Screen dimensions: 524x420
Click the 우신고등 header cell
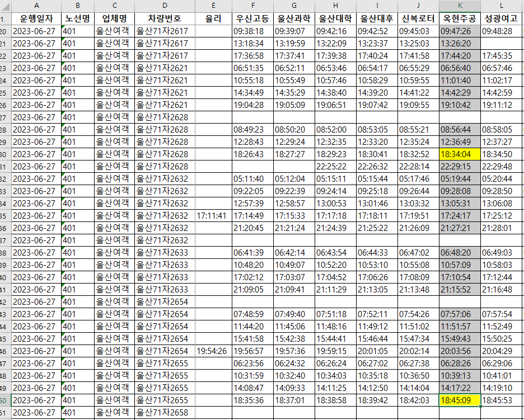pyautogui.click(x=252, y=18)
